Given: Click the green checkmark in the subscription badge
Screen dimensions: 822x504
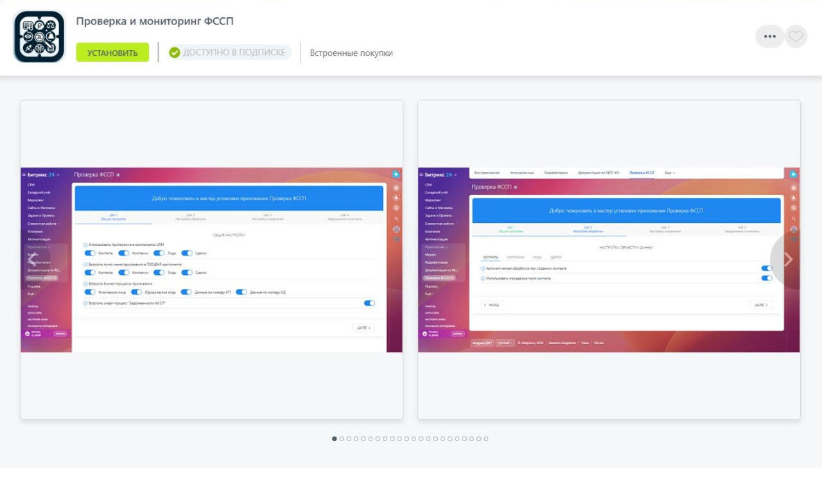Looking at the screenshot, I should click(175, 53).
